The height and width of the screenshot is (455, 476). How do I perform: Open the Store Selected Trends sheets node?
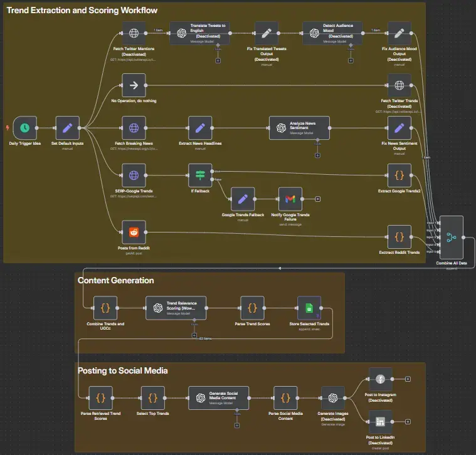(309, 308)
